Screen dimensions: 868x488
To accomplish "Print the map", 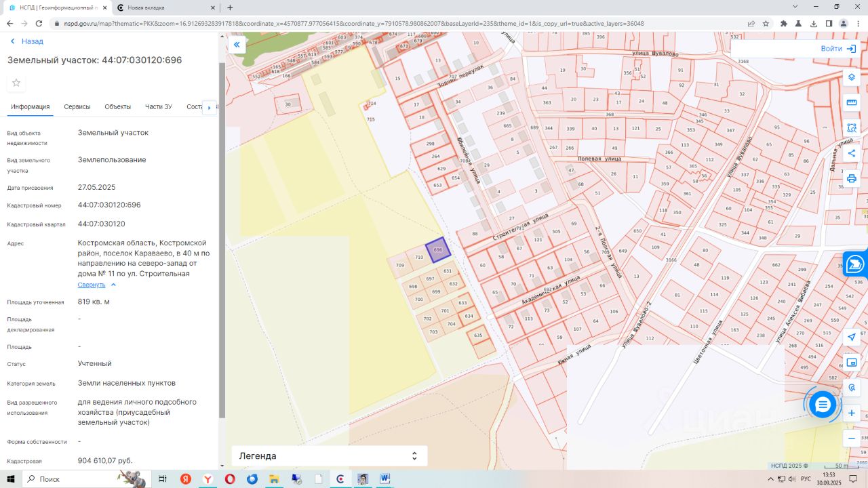I will [852, 179].
